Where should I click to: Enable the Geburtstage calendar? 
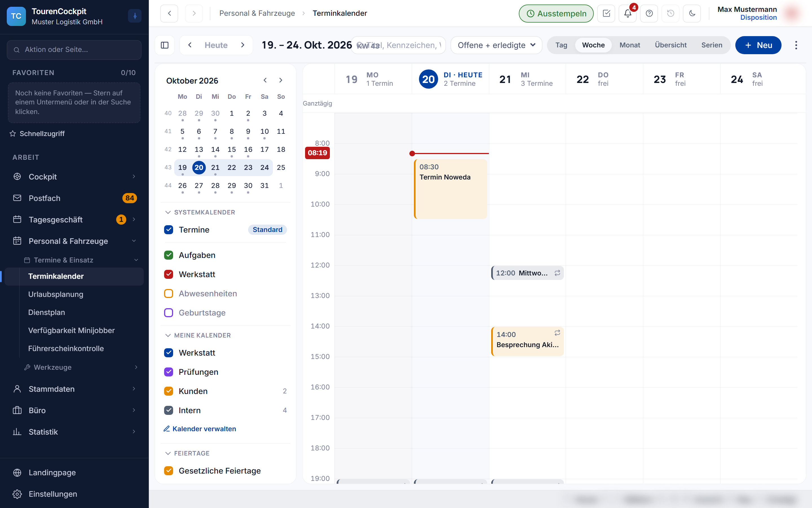pos(169,313)
